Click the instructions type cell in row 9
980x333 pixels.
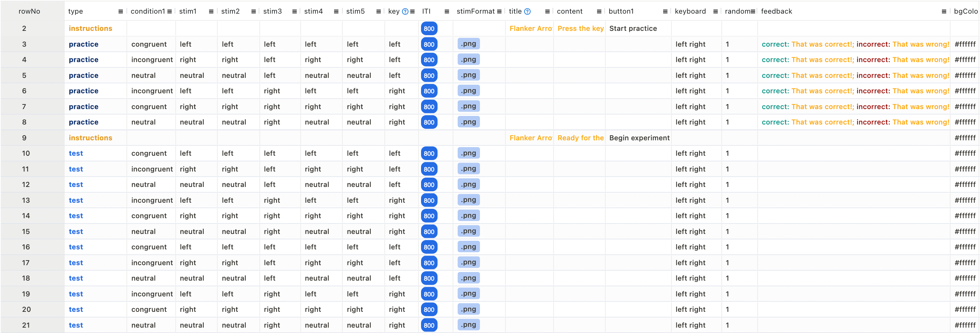pyautogui.click(x=96, y=138)
